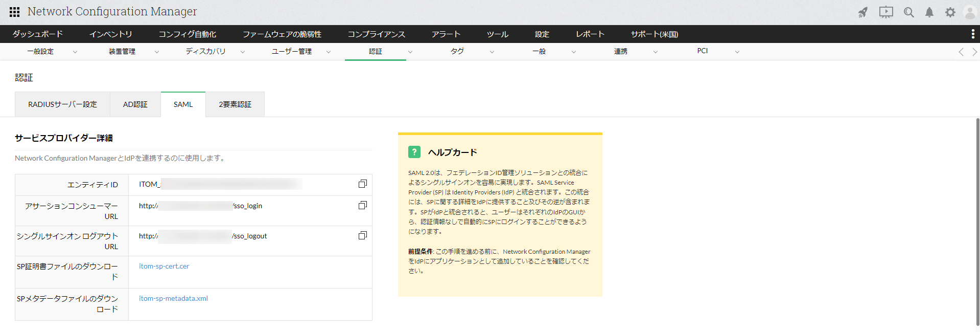The height and width of the screenshot is (332, 980).
Task: Copy the Entity ID value
Action: point(362,184)
